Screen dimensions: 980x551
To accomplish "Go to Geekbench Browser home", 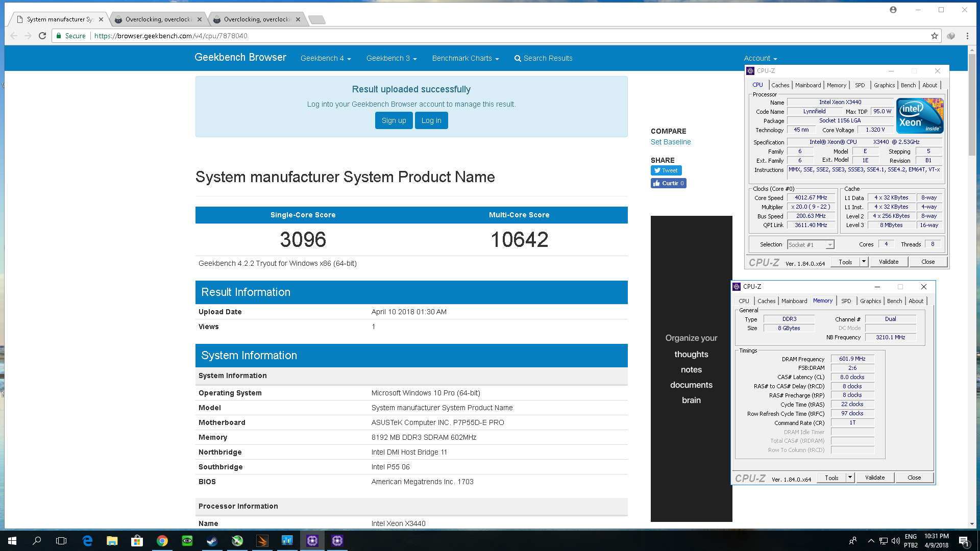I will (240, 58).
